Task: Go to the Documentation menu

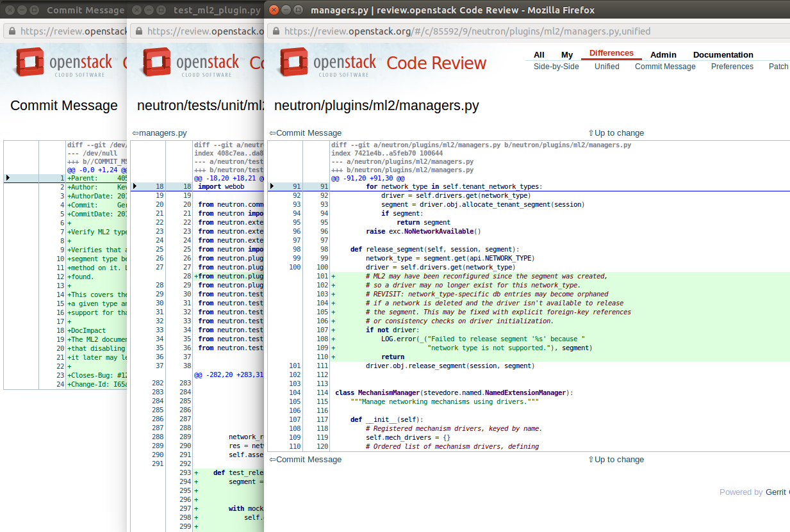Action: point(723,54)
